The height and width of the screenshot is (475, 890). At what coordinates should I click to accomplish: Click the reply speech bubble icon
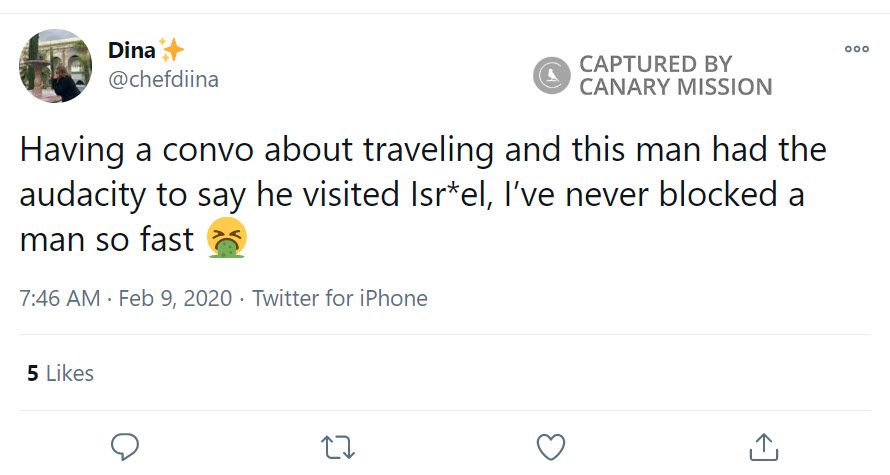click(124, 446)
